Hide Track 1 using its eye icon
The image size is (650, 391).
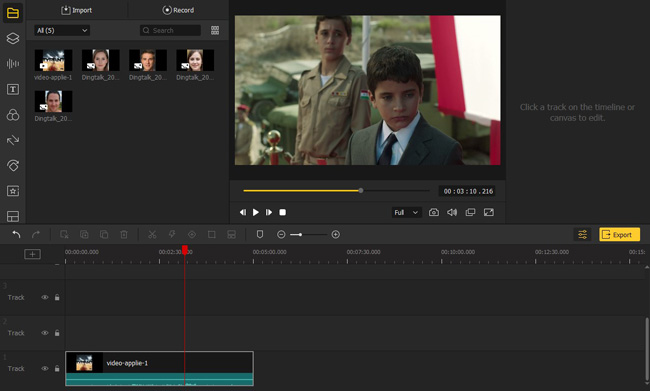[45, 369]
